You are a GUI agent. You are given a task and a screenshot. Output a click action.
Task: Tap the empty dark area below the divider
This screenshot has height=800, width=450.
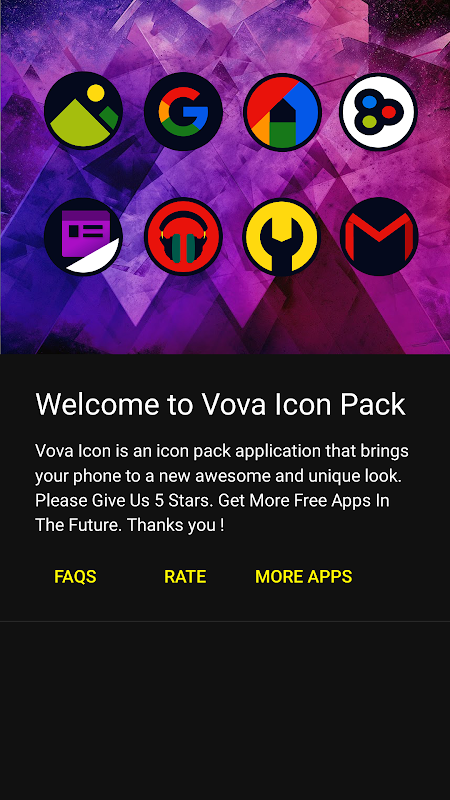pos(225,711)
